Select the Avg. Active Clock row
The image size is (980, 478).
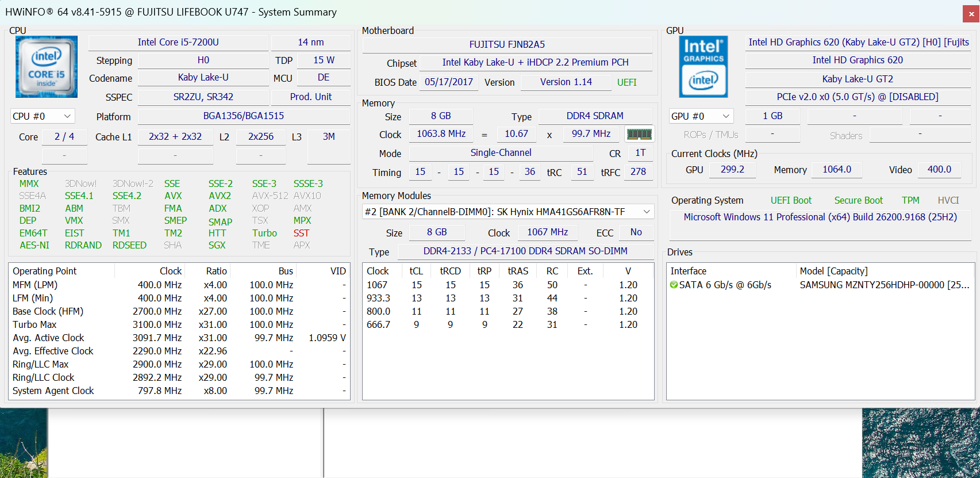(179, 338)
